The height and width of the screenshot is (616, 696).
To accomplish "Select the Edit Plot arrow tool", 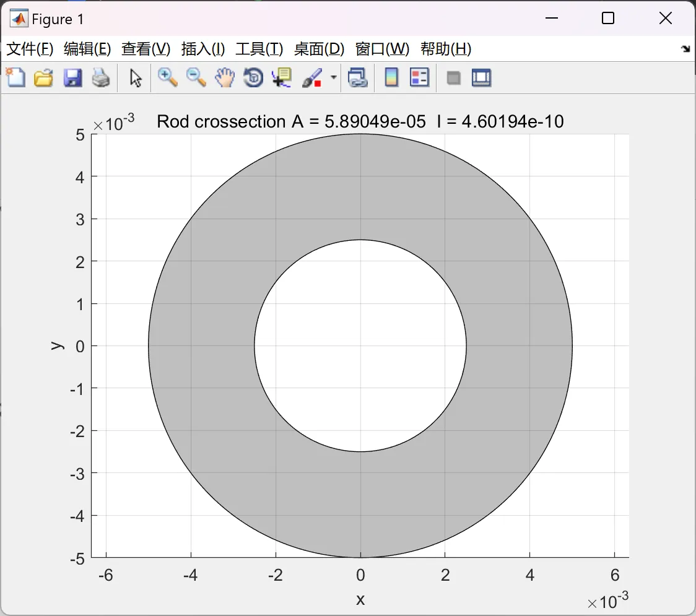I will (136, 78).
